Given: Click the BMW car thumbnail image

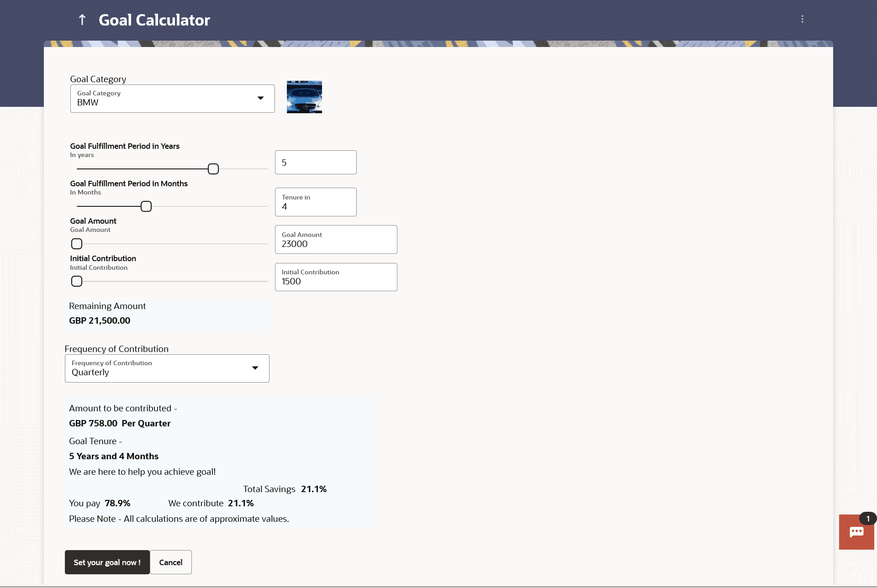Looking at the screenshot, I should [304, 97].
